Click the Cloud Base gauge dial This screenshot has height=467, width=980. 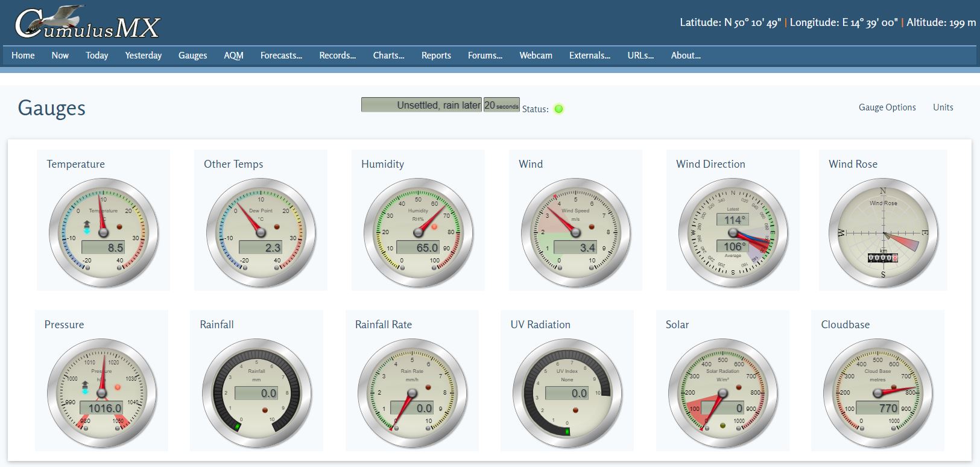(878, 393)
